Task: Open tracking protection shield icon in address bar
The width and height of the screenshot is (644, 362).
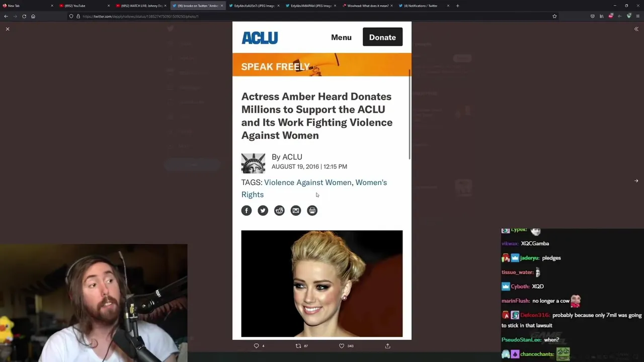Action: (x=71, y=16)
